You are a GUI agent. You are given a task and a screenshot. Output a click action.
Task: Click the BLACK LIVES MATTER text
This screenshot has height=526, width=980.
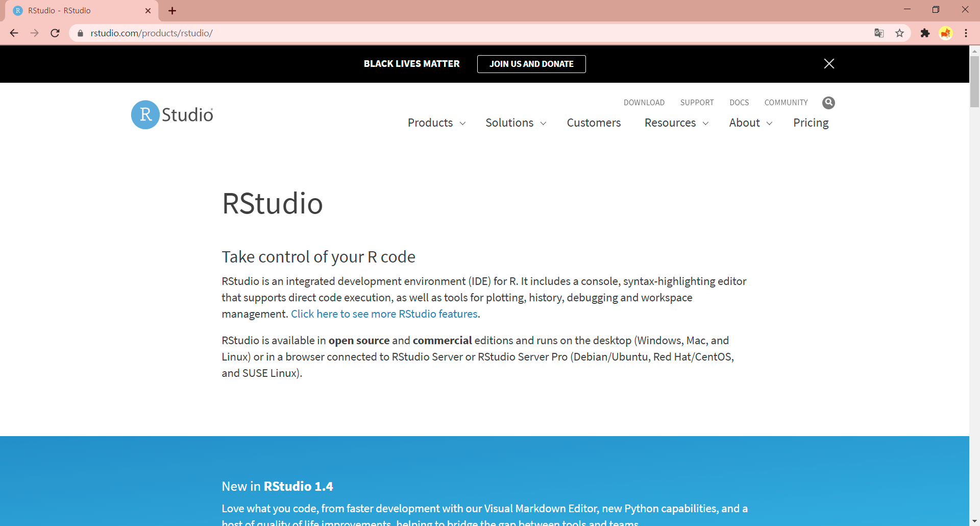click(411, 64)
